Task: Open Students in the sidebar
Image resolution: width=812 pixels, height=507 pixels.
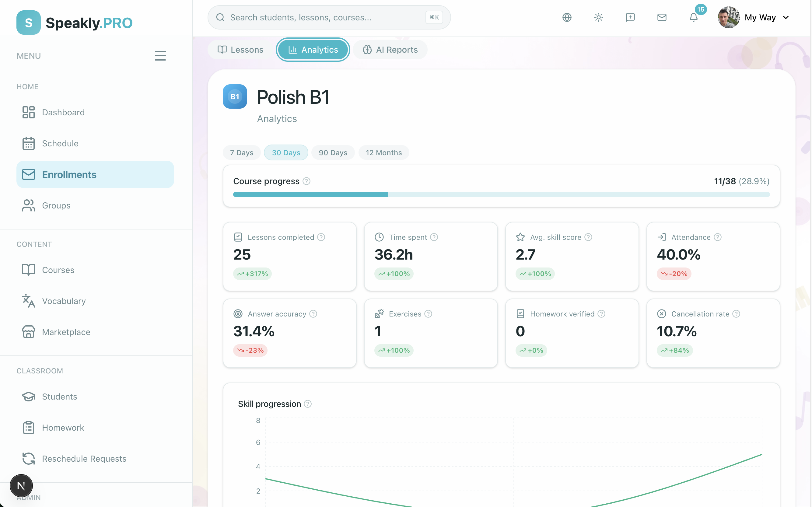Action: click(x=95, y=397)
